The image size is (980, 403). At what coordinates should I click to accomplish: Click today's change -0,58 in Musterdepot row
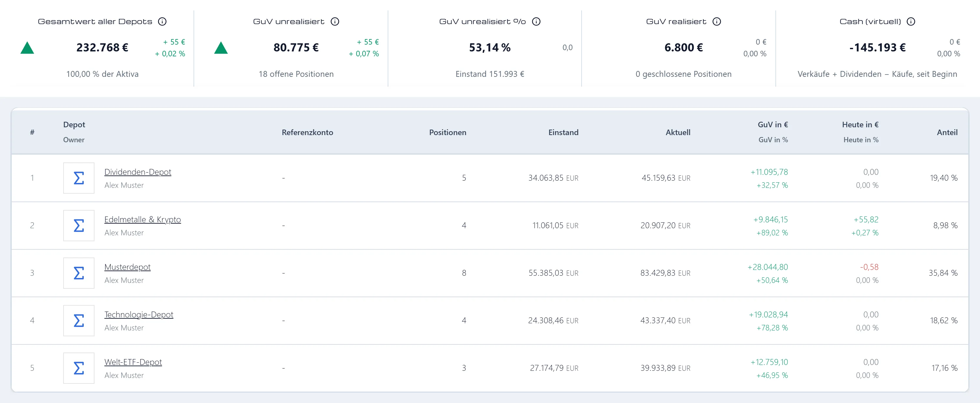869,267
